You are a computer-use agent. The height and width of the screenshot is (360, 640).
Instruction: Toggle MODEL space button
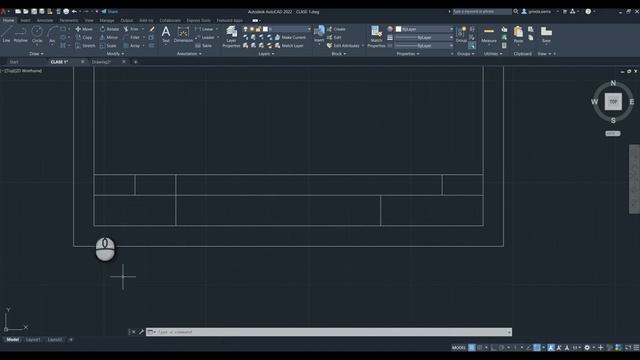[458, 348]
